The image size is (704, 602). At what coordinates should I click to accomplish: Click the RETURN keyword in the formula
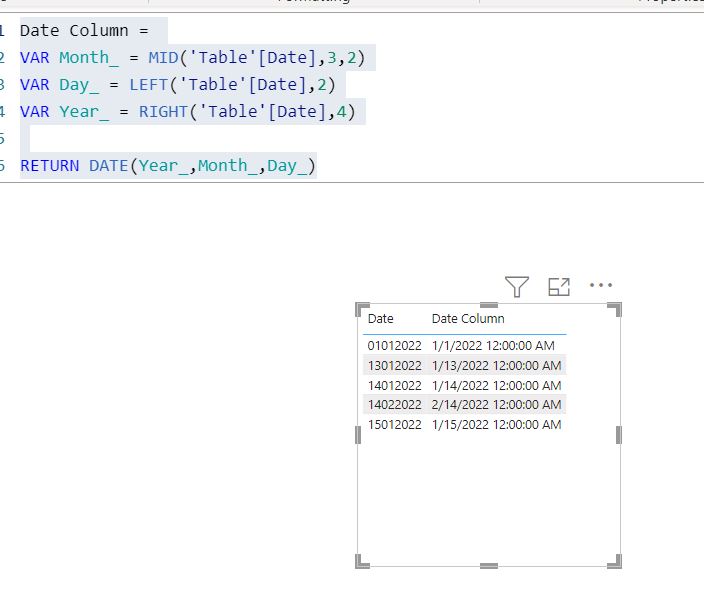50,166
